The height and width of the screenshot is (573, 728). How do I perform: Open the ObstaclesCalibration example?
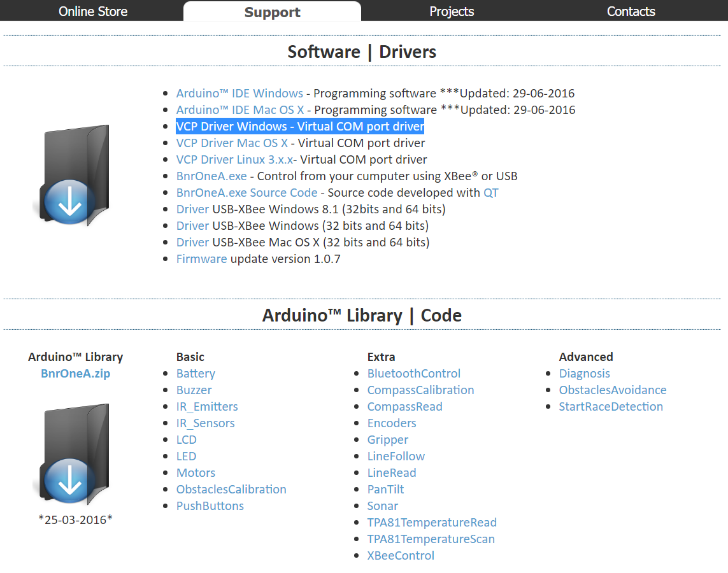231,490
